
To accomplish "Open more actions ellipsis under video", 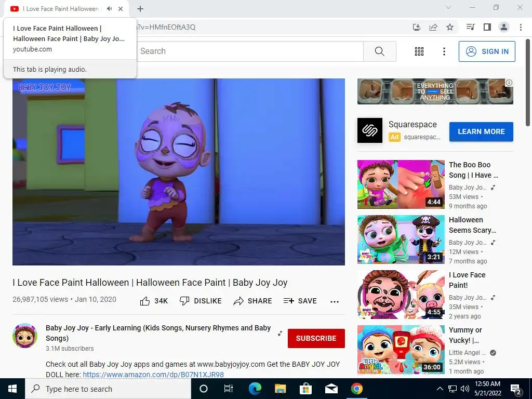I will 335,302.
